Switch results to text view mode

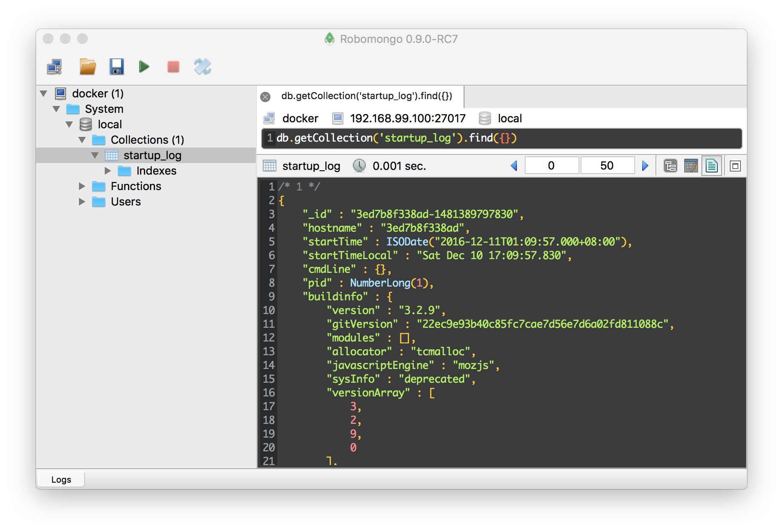(x=711, y=166)
